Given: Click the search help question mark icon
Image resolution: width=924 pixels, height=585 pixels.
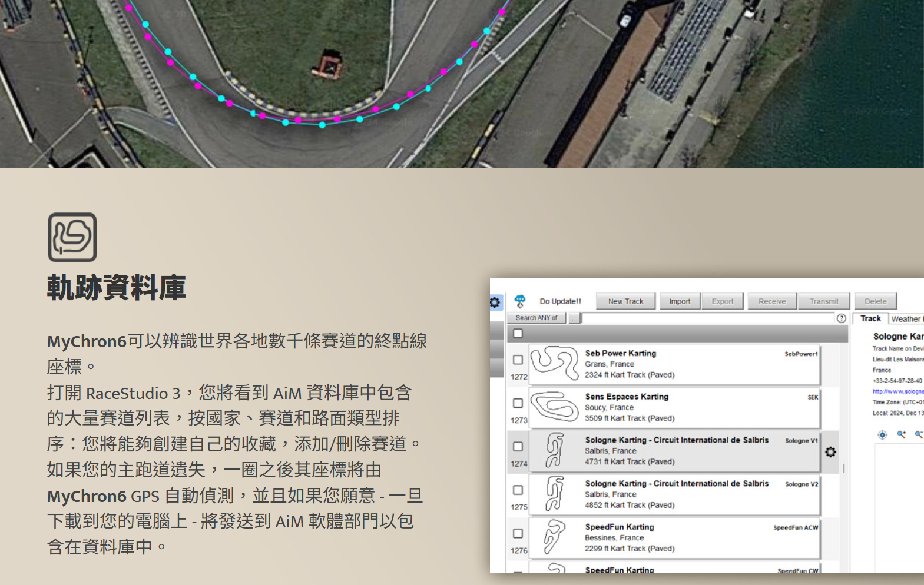Looking at the screenshot, I should coord(842,318).
